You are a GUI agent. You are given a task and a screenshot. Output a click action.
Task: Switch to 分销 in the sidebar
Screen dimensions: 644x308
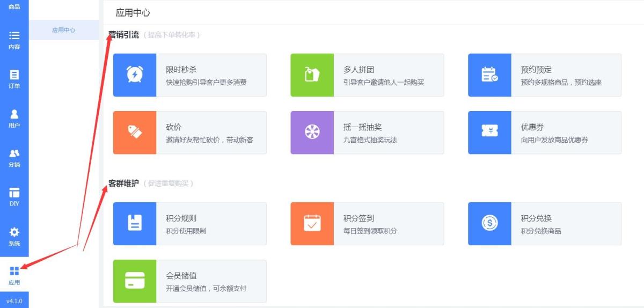coord(14,158)
